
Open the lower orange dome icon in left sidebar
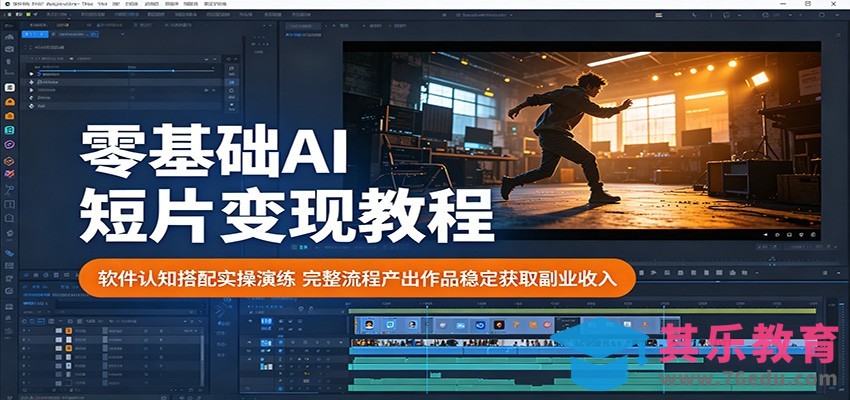coord(9,116)
